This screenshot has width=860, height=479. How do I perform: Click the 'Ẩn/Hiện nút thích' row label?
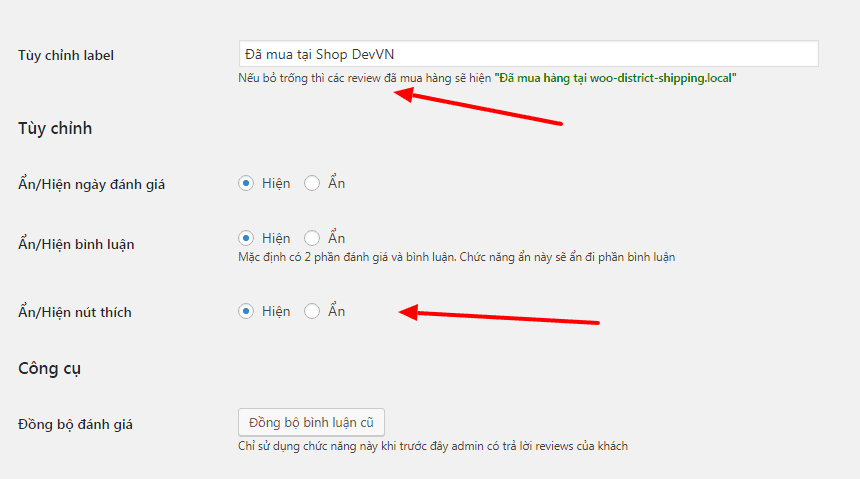pyautogui.click(x=74, y=312)
